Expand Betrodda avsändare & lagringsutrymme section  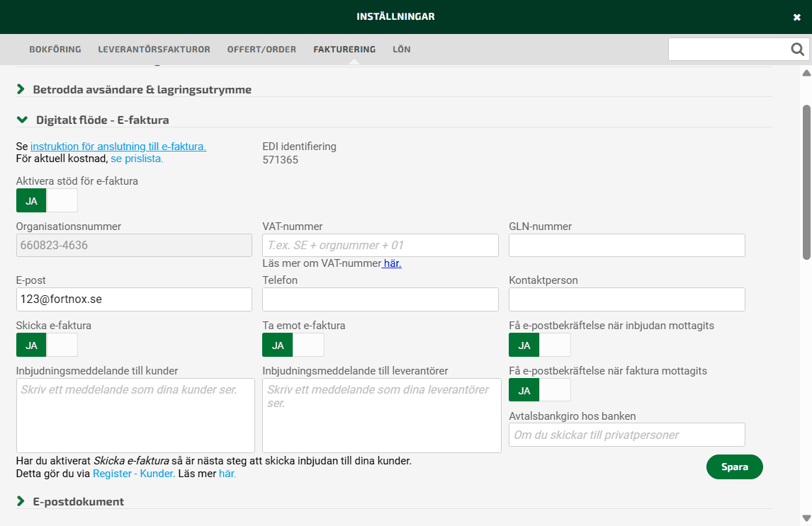[142, 89]
